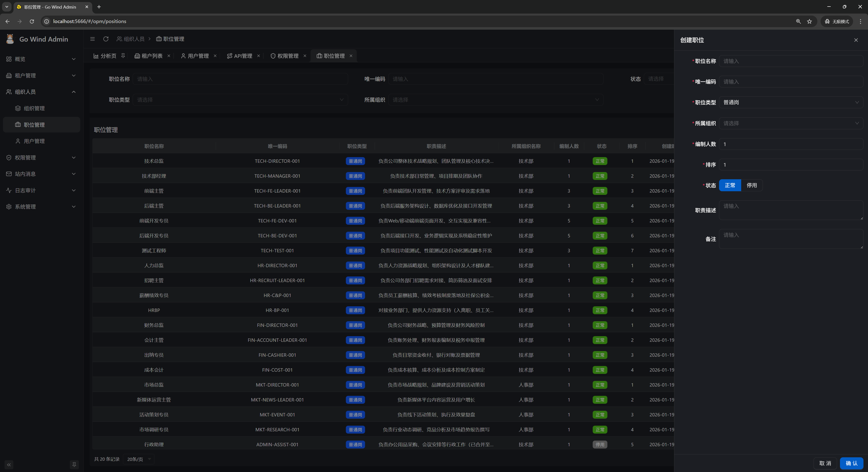This screenshot has width=868, height=472.
Task: Close the 租户列表 tab
Action: point(169,56)
